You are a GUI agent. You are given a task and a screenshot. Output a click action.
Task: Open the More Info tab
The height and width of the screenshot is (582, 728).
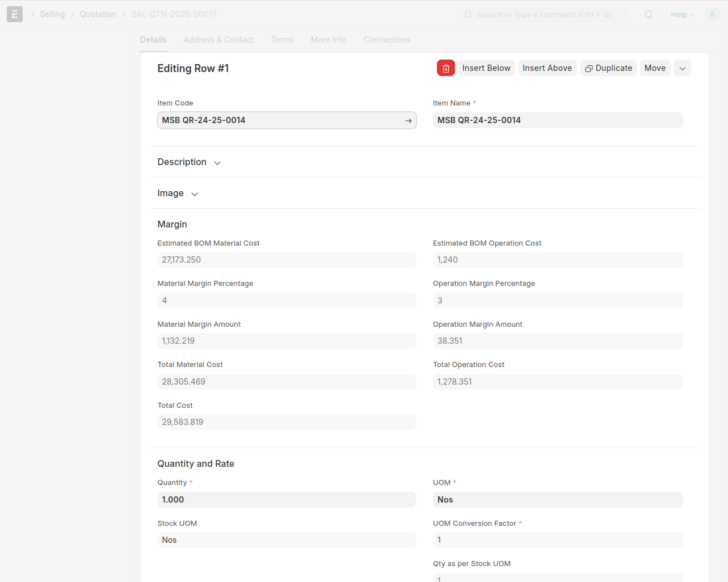(x=329, y=40)
